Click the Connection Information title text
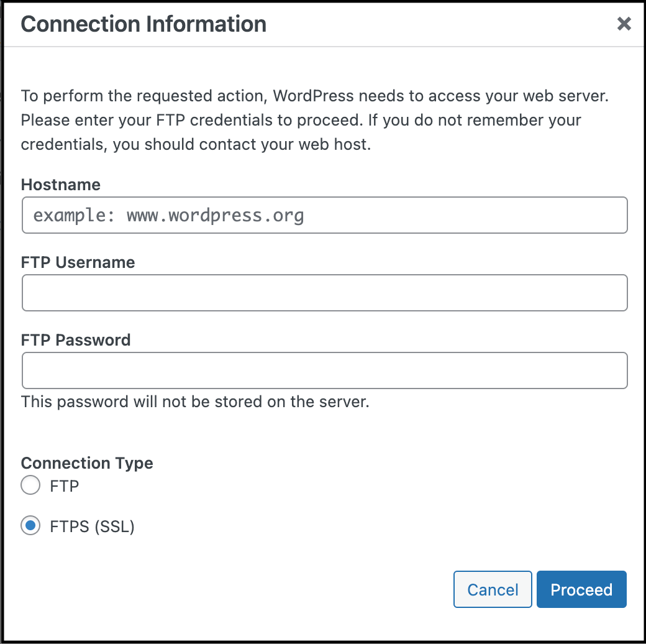646x644 pixels. pyautogui.click(x=143, y=24)
